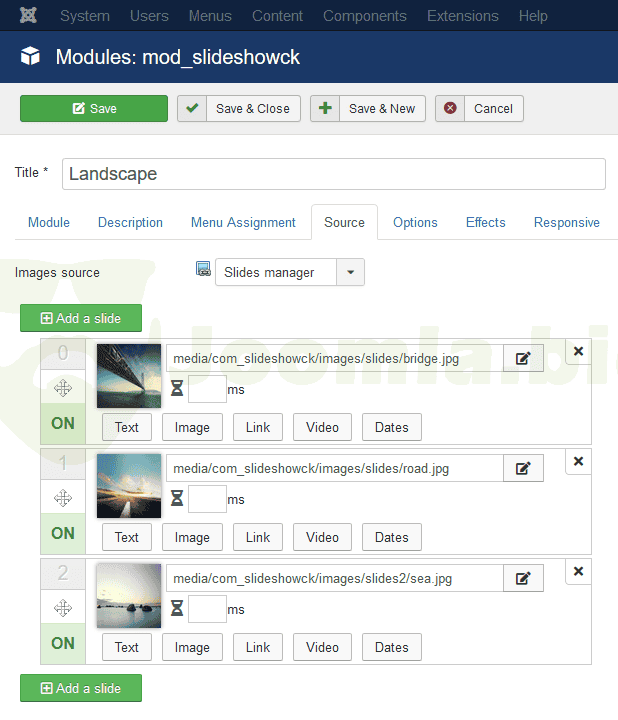Image resolution: width=618 pixels, height=720 pixels.
Task: Expand the Components menu
Action: pos(365,16)
